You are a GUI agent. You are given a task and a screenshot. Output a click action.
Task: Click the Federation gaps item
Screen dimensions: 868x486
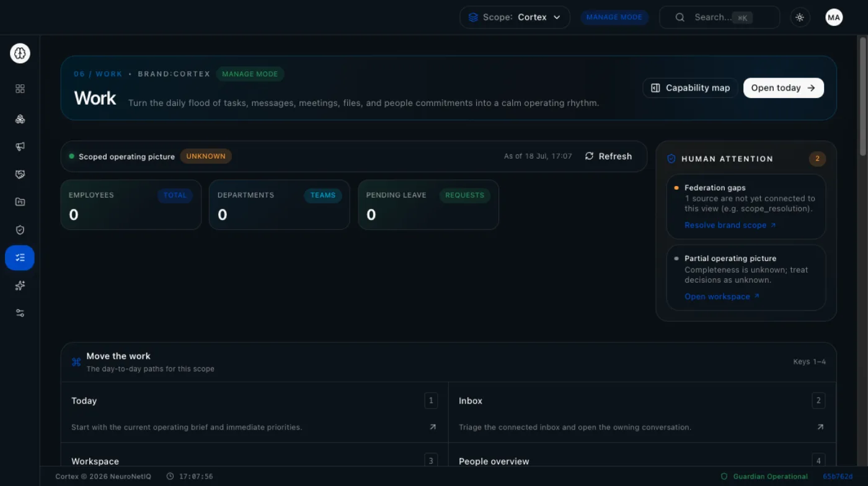tap(746, 206)
